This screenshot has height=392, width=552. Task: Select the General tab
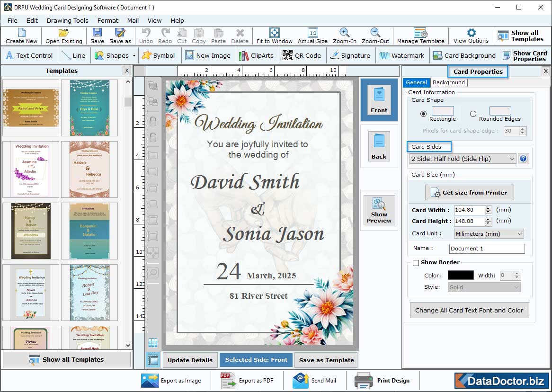point(416,82)
